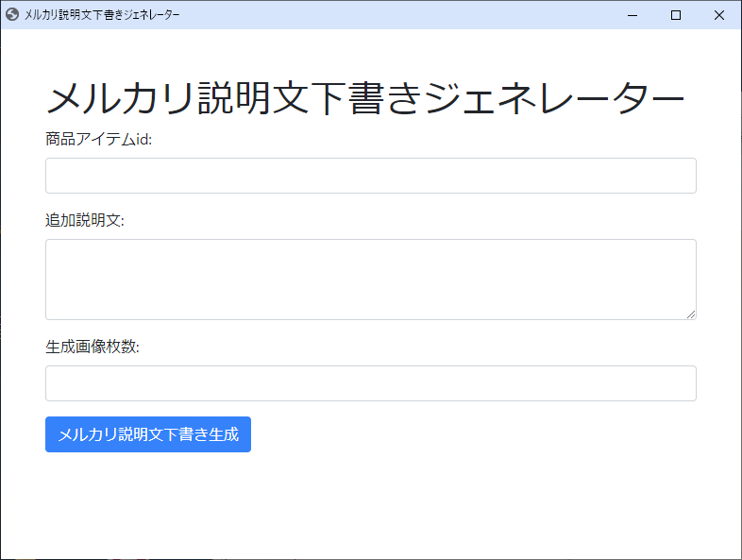Select the 生成画像枚数 input box

click(x=370, y=383)
